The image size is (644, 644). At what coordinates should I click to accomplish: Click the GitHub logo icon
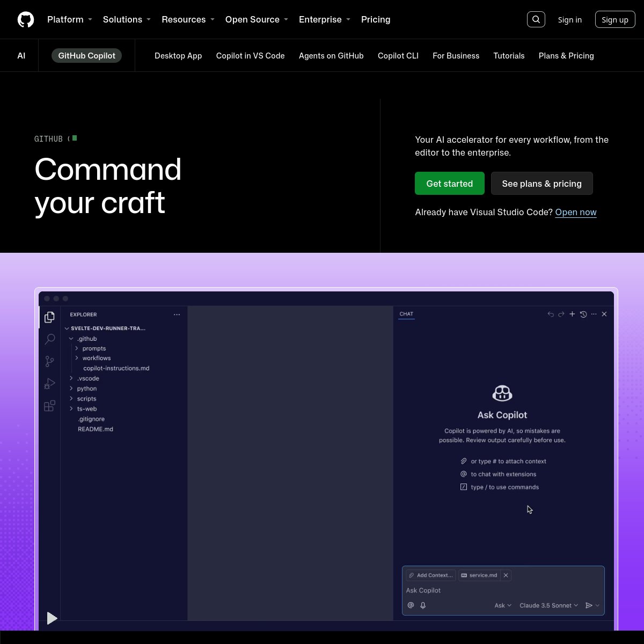(x=26, y=20)
